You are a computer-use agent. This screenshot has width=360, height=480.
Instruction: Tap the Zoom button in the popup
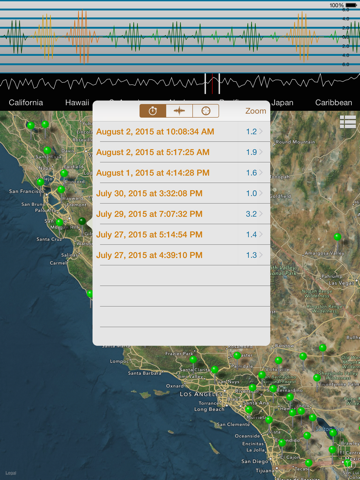coord(256,111)
